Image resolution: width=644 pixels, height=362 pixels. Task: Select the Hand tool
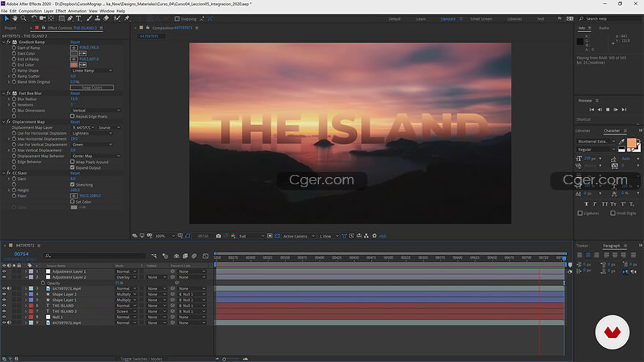15,18
